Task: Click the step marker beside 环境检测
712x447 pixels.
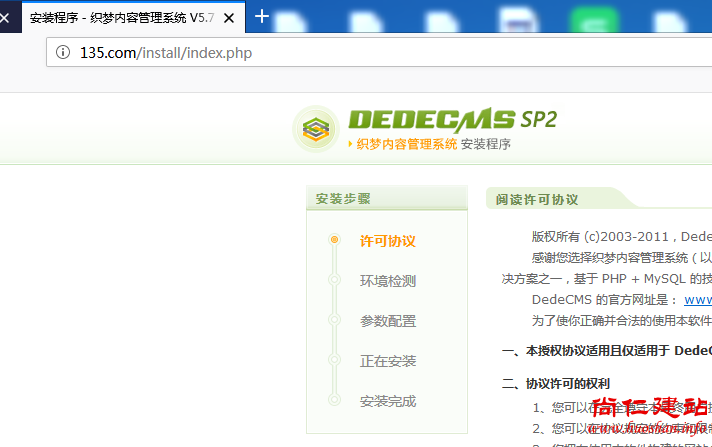Action: (x=334, y=279)
